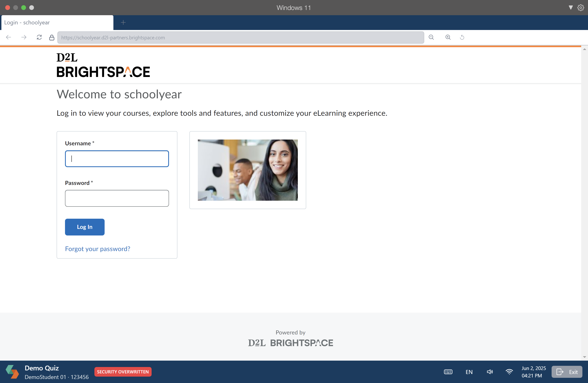The width and height of the screenshot is (588, 383).
Task: Open a new tab with the plus icon
Action: coord(123,22)
